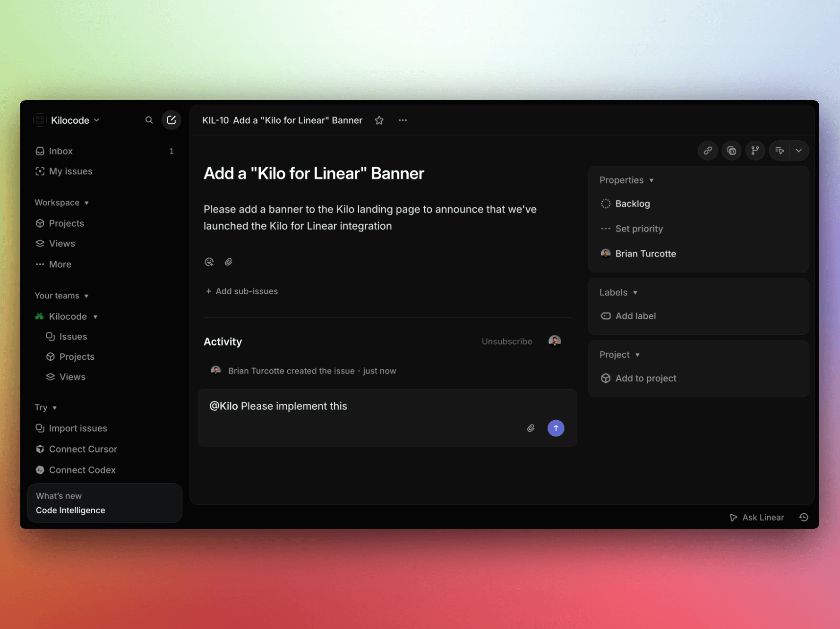Viewport: 840px width, 629px height.
Task: Open the chevron dropdown beside the agent icon
Action: [799, 151]
